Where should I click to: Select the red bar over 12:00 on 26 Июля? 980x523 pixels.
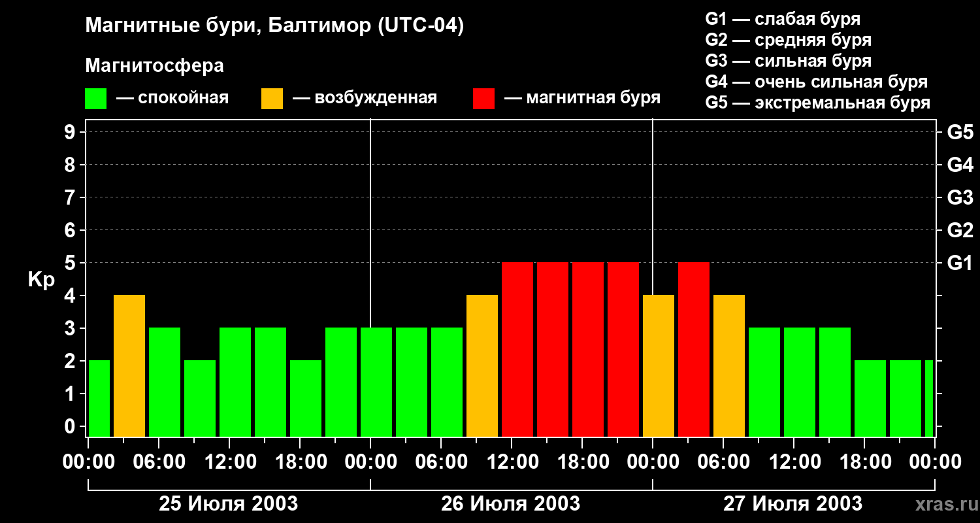pos(517,350)
